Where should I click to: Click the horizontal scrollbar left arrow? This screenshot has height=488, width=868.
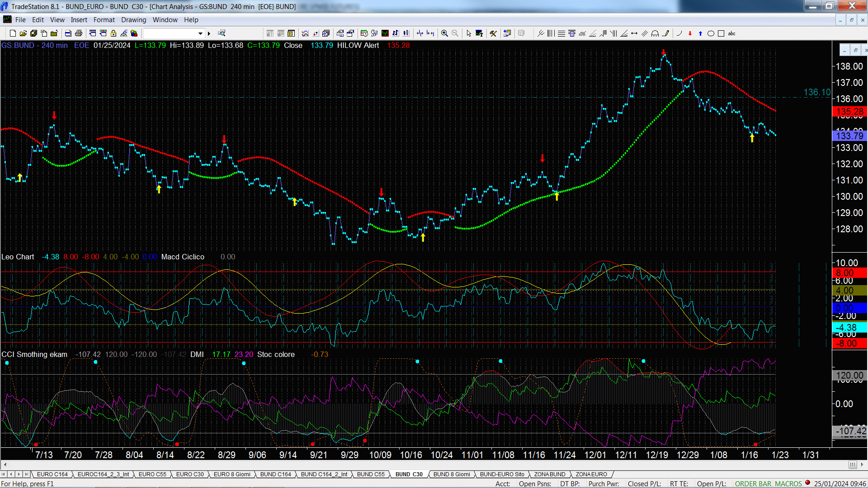(5, 465)
